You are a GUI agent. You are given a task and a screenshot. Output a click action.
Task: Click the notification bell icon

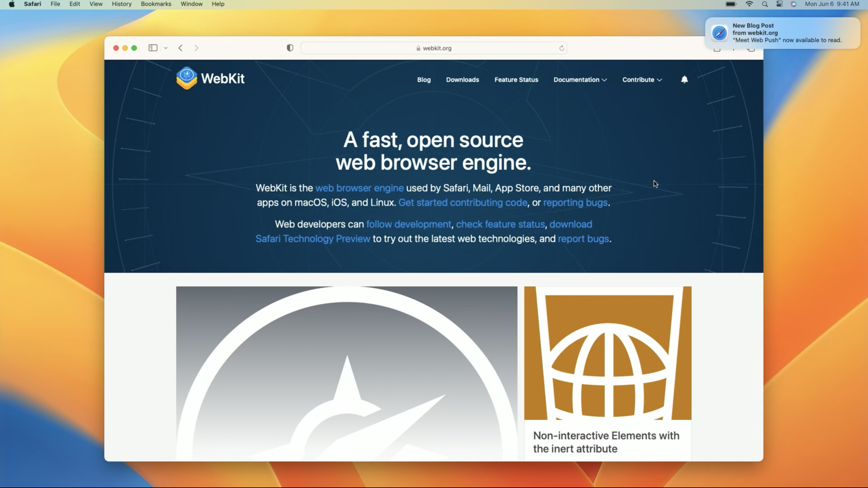[684, 79]
